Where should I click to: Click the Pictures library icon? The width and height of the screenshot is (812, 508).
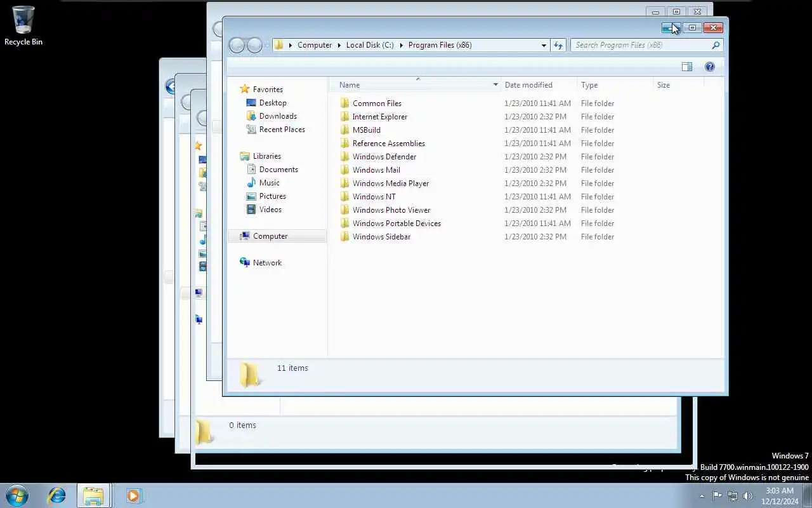[251, 196]
